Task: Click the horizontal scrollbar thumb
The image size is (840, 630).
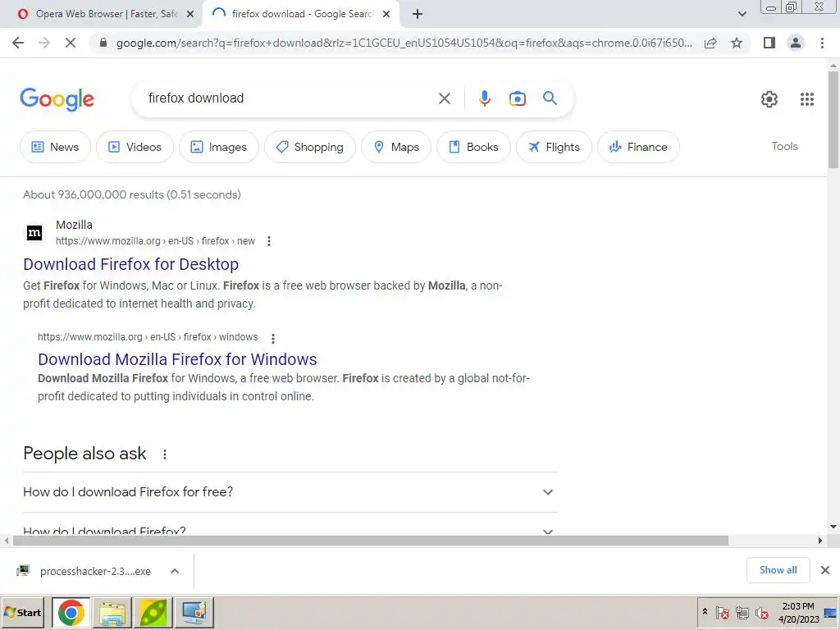Action: coord(370,541)
